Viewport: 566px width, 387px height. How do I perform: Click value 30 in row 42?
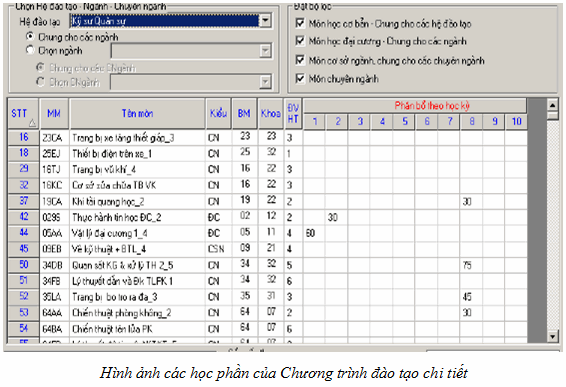click(x=336, y=217)
